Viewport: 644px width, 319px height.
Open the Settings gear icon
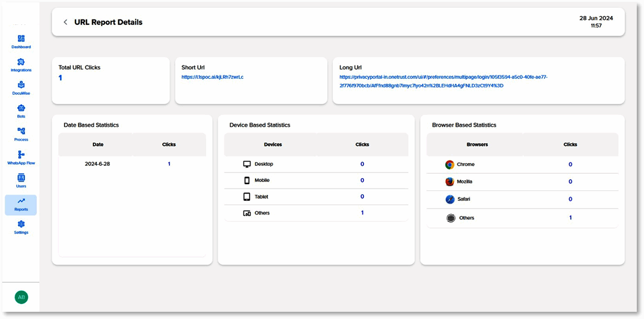click(21, 224)
